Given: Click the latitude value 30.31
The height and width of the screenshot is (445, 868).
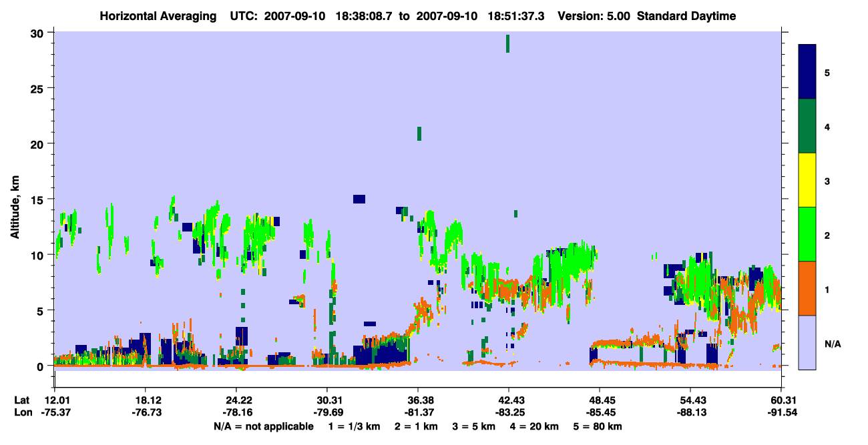Looking at the screenshot, I should [327, 400].
